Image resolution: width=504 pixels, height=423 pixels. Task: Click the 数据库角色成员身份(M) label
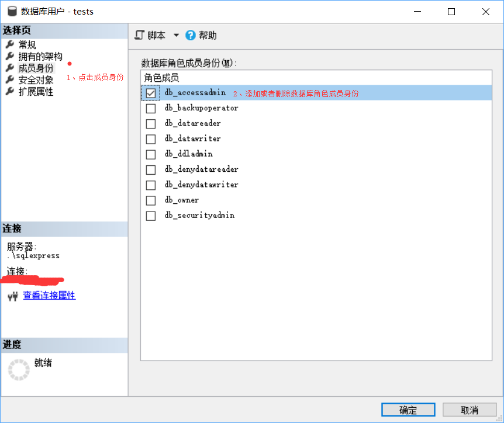click(x=189, y=63)
